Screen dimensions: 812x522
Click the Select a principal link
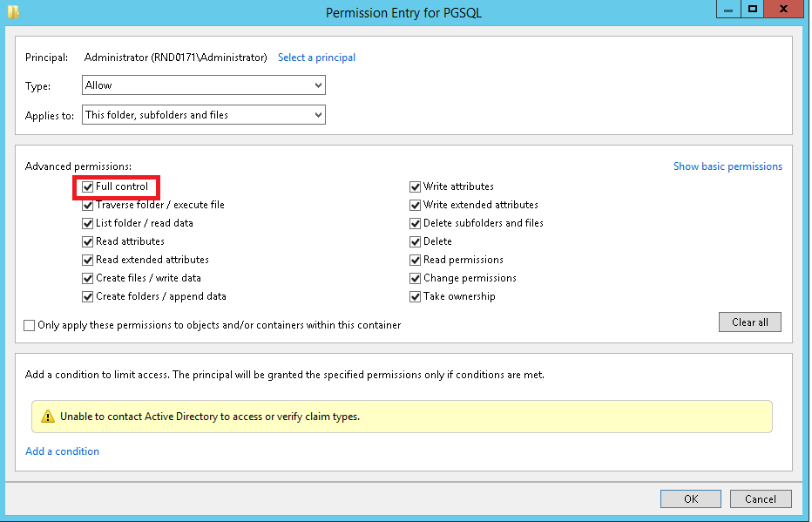coord(316,58)
